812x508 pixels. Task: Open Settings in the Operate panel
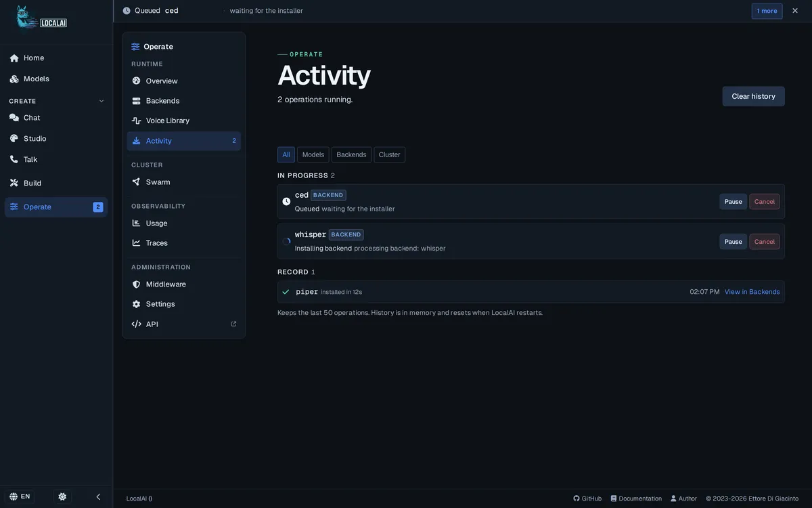coord(183,303)
